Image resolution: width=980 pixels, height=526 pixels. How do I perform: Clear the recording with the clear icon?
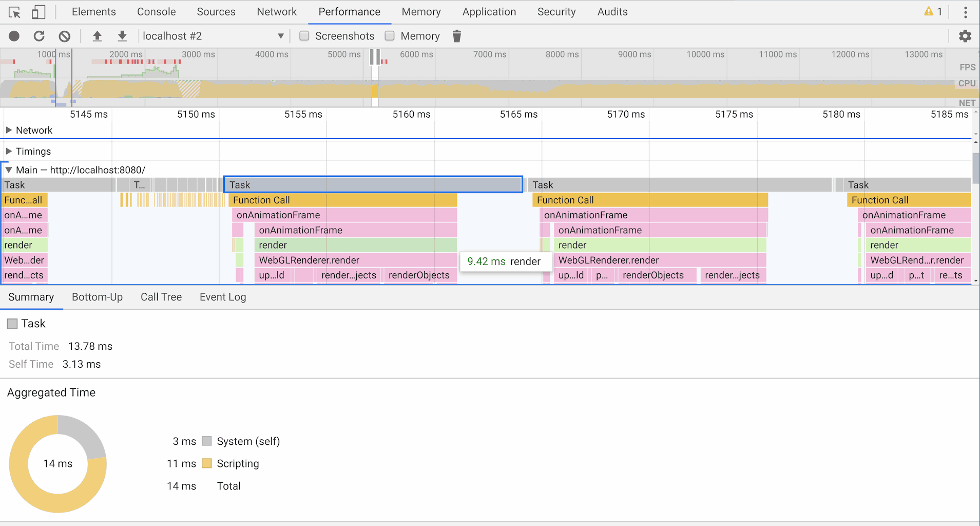(x=64, y=36)
